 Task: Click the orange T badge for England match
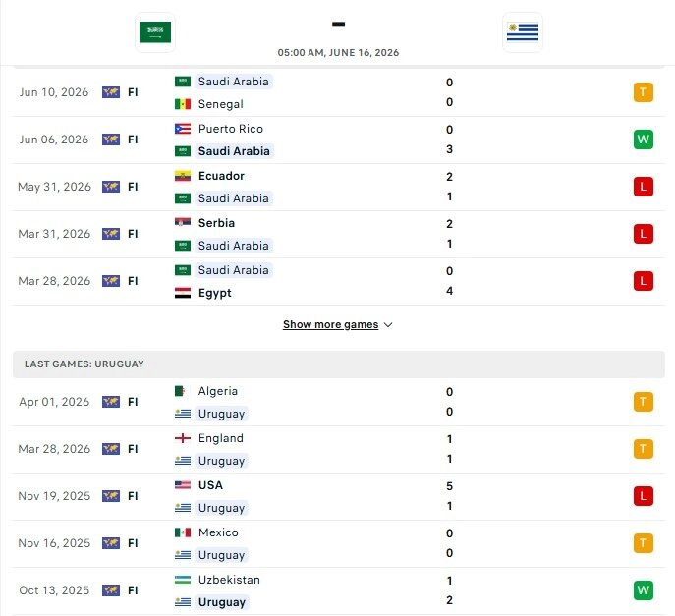(x=644, y=449)
